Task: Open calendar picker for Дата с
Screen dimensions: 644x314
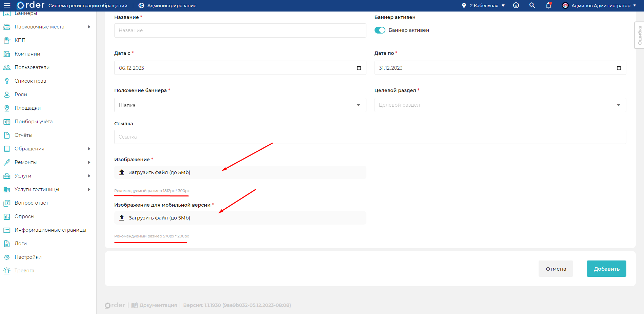Action: [359, 68]
